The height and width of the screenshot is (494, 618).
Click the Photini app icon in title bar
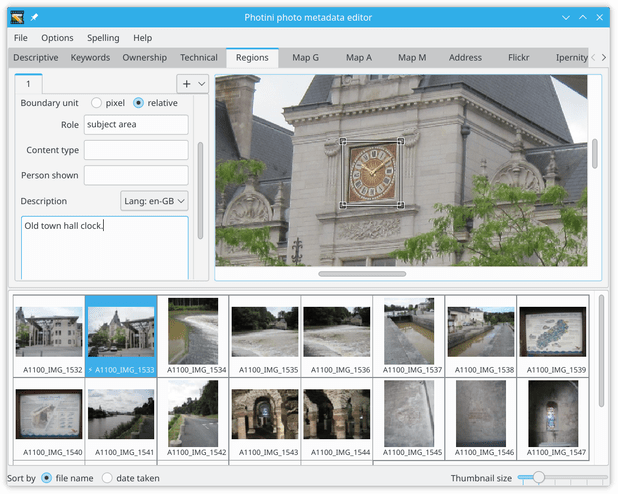click(x=17, y=17)
